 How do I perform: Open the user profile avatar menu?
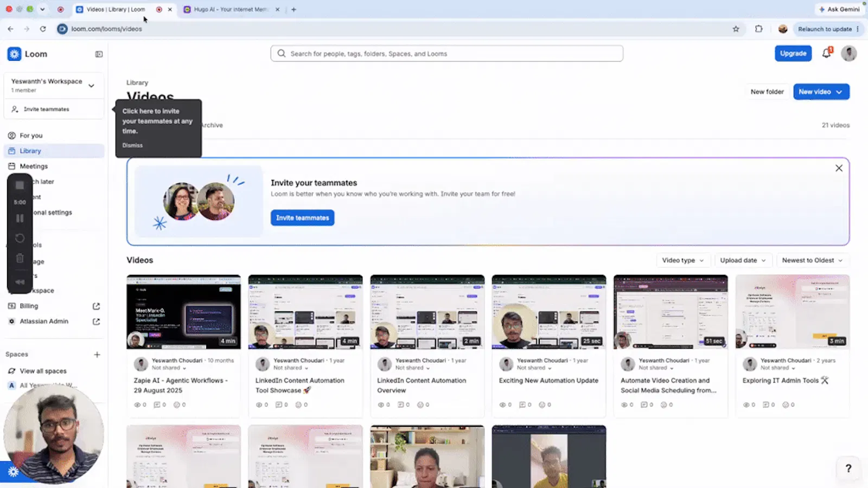click(849, 53)
